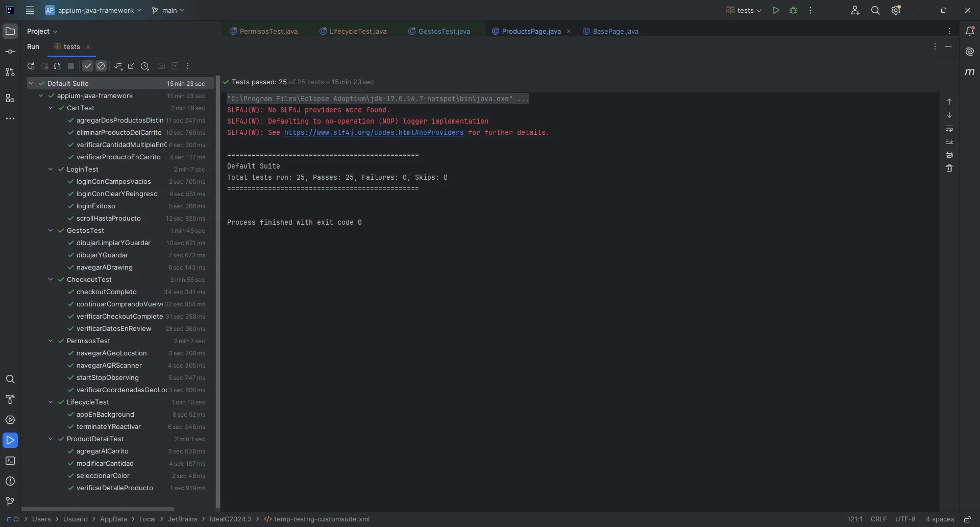Toggle soft-wrap in the console
The image size is (980, 527).
coord(949,129)
